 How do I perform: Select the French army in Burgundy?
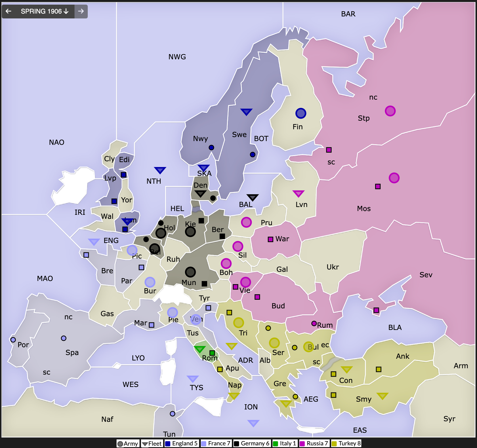pyautogui.click(x=150, y=282)
